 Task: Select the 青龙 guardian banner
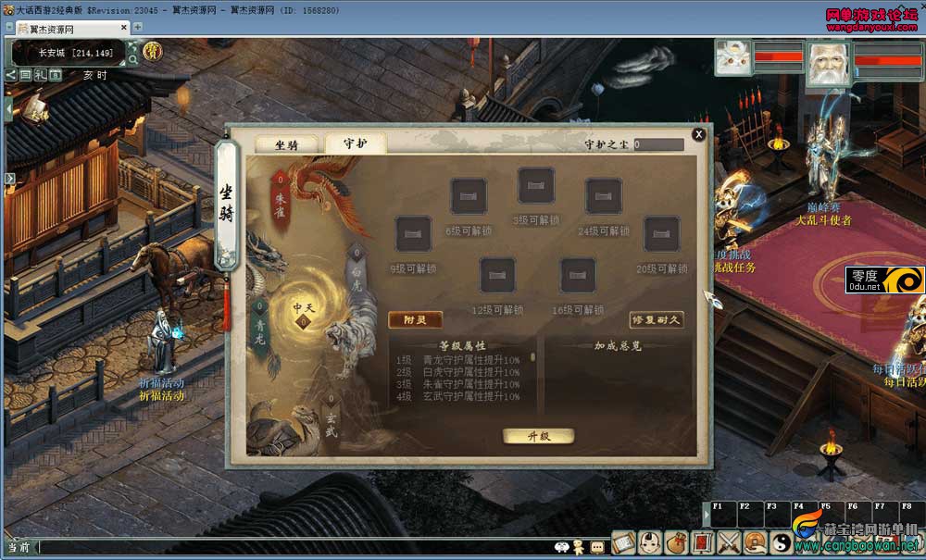tap(260, 327)
